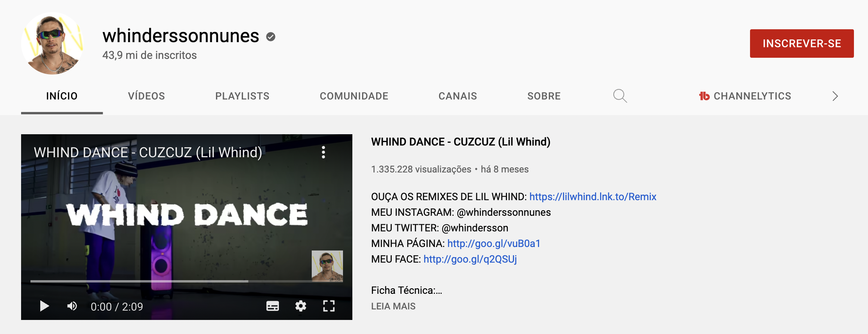868x334 pixels.
Task: Click the INSCREVER-SE subscribe button
Action: pos(802,43)
